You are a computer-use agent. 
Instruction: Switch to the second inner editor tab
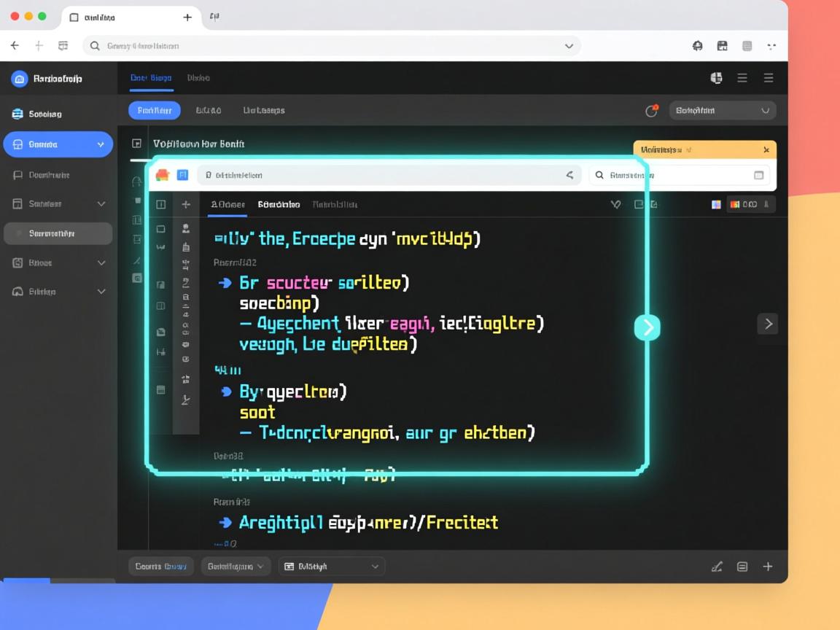pos(279,205)
